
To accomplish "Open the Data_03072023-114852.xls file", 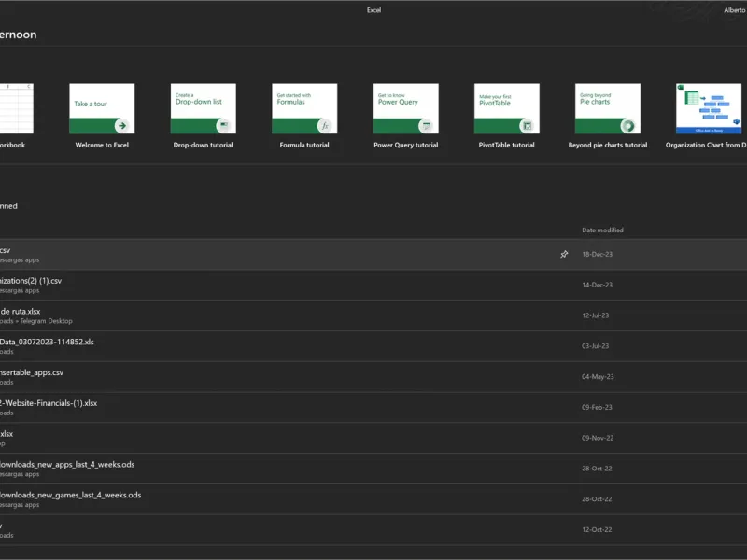I will [x=373, y=346].
